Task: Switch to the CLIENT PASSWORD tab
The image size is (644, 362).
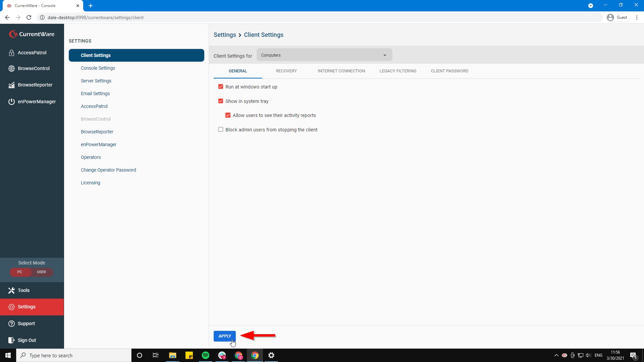Action: pos(449,71)
